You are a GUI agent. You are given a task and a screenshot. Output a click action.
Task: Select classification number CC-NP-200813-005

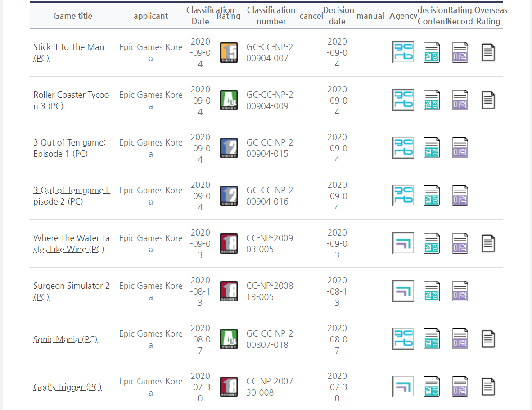coord(270,292)
